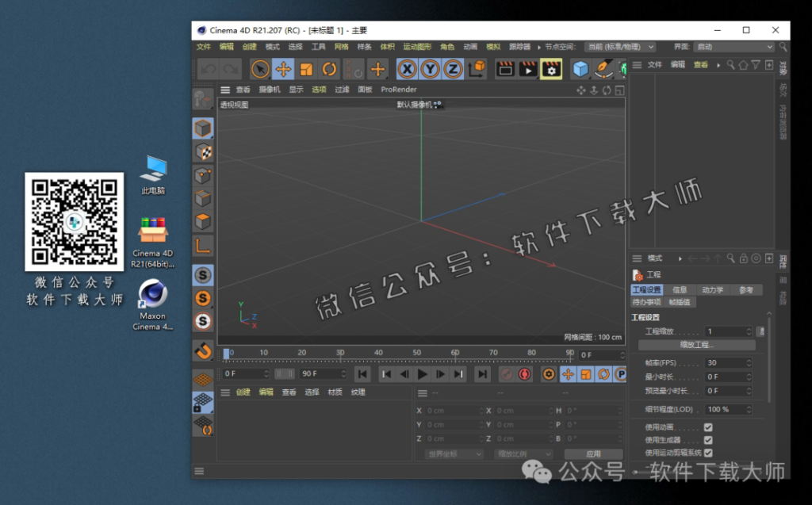Open the 运动图形 menu

point(416,47)
